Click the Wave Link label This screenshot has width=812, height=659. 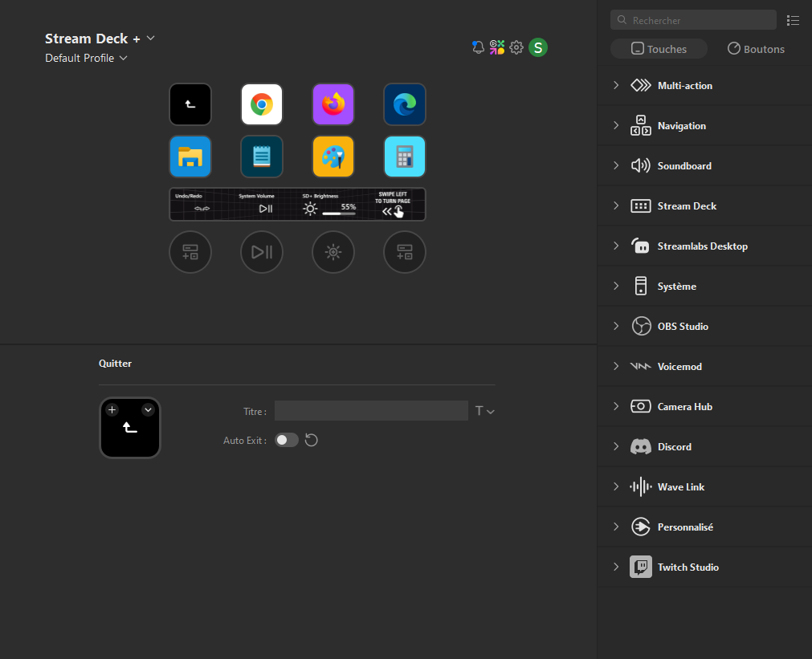click(x=681, y=486)
